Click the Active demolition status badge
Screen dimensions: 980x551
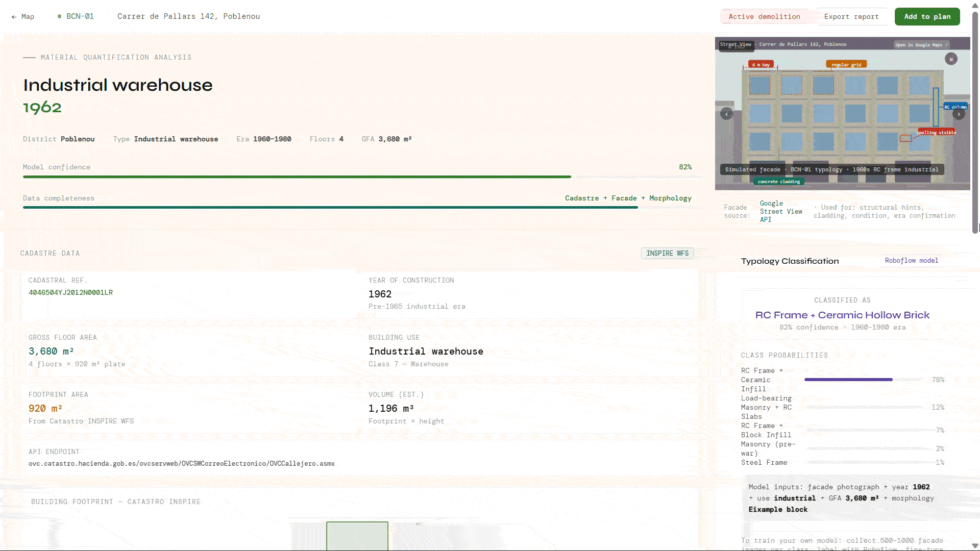764,16
